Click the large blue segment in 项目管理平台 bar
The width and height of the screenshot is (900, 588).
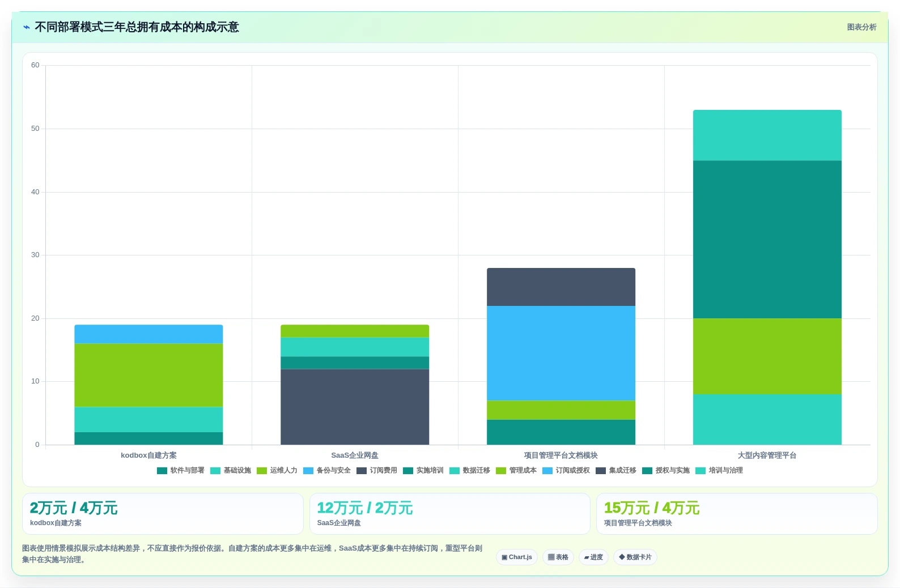click(x=561, y=353)
